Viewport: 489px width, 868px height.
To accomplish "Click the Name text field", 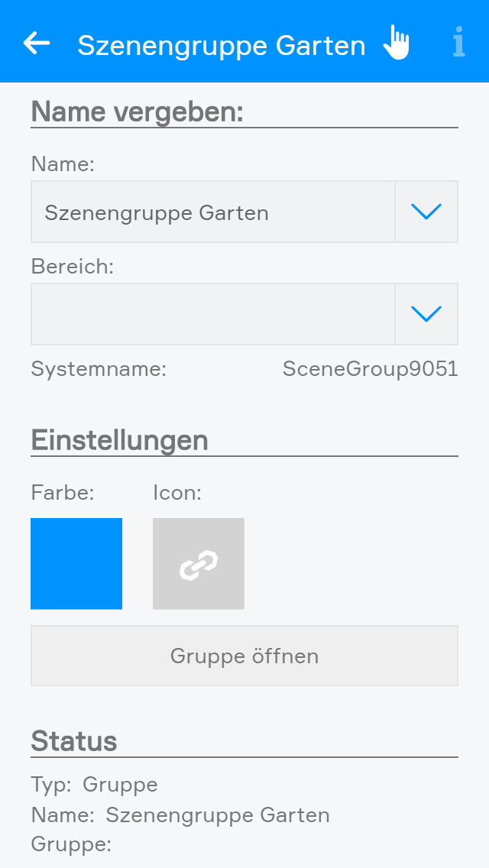I will click(212, 212).
